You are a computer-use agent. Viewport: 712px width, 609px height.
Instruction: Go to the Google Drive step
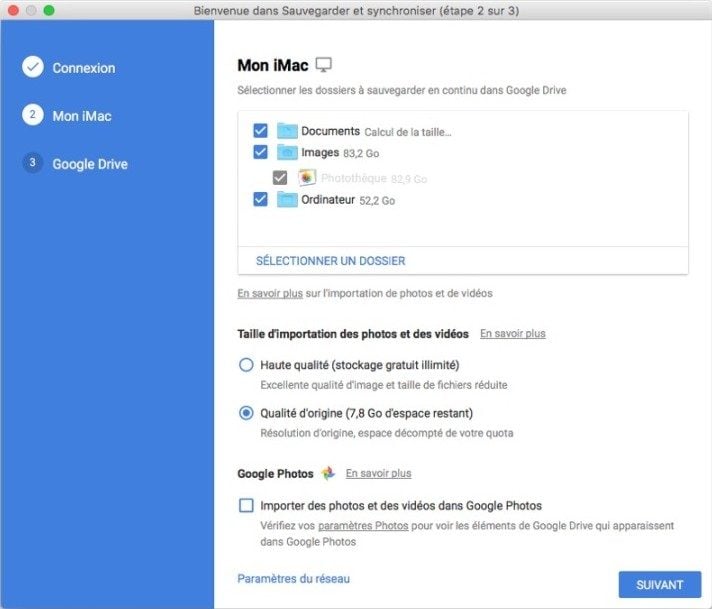pos(90,164)
